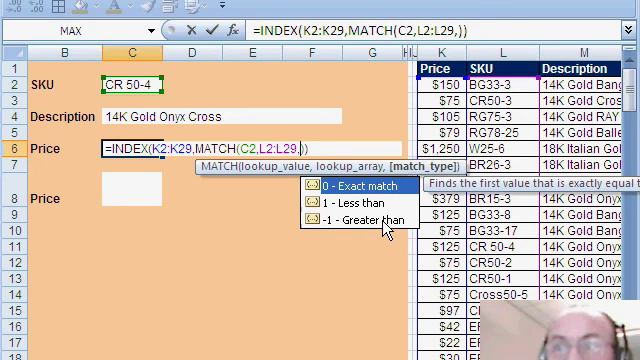Screen dimensions: 640x360
Task: Click MATCH function name in tooltip
Action: pyautogui.click(x=219, y=167)
